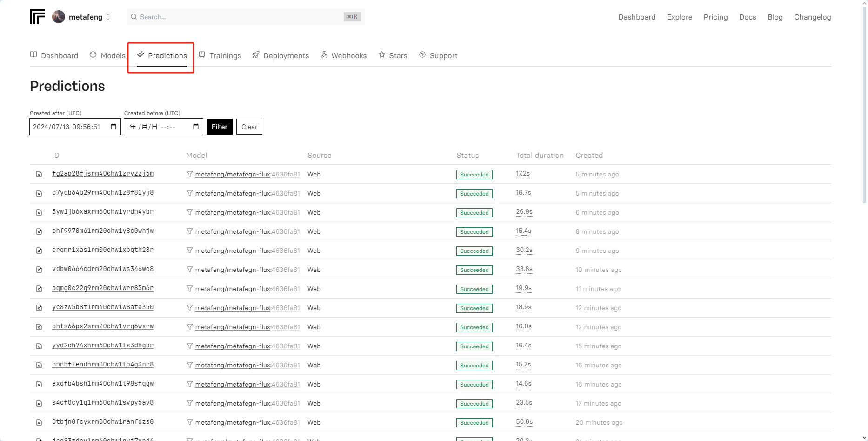The image size is (868, 441).
Task: Open the Changelog link
Action: tap(812, 17)
